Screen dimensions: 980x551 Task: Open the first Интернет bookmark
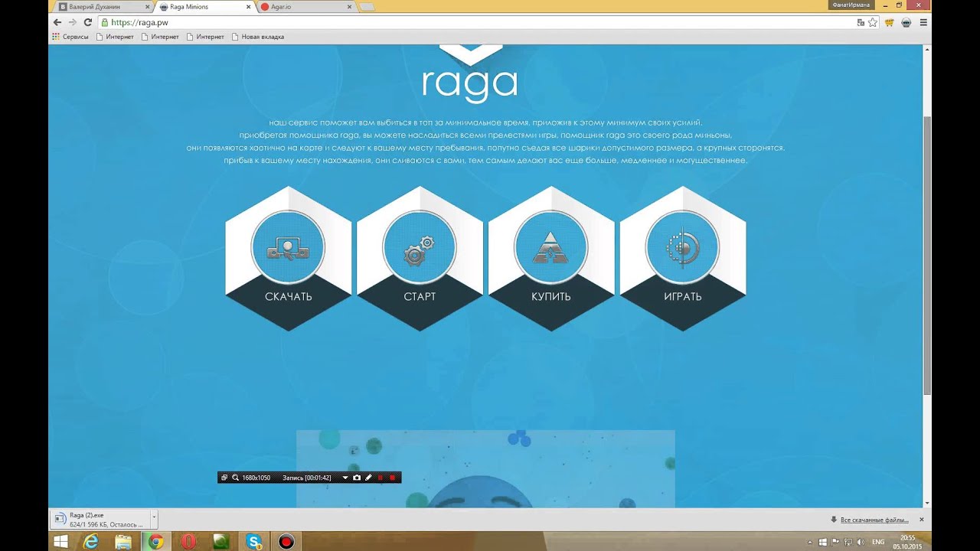pos(116,37)
